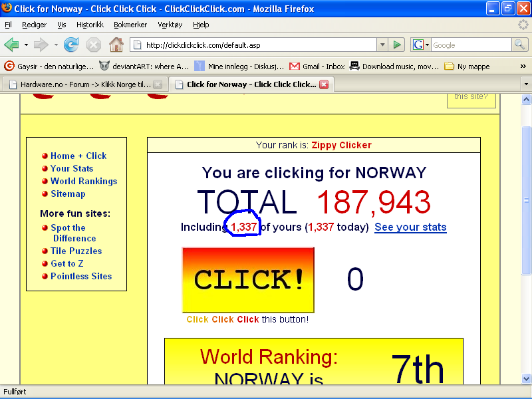Click the Fullført status bar text

pos(15,392)
